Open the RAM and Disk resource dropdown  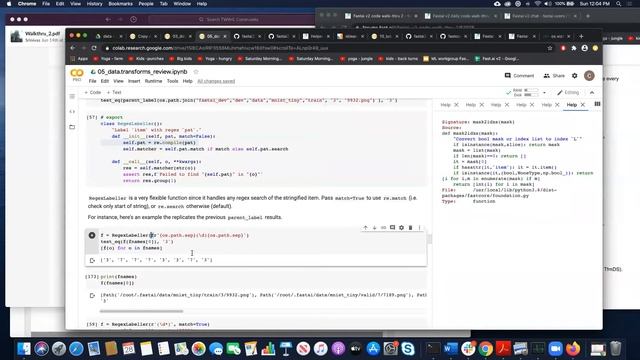544,93
